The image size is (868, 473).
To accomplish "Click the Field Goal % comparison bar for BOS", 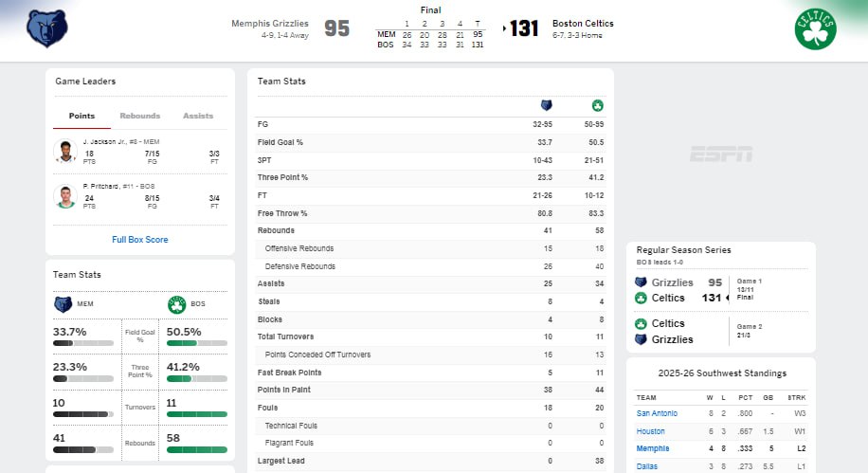I will pyautogui.click(x=197, y=342).
